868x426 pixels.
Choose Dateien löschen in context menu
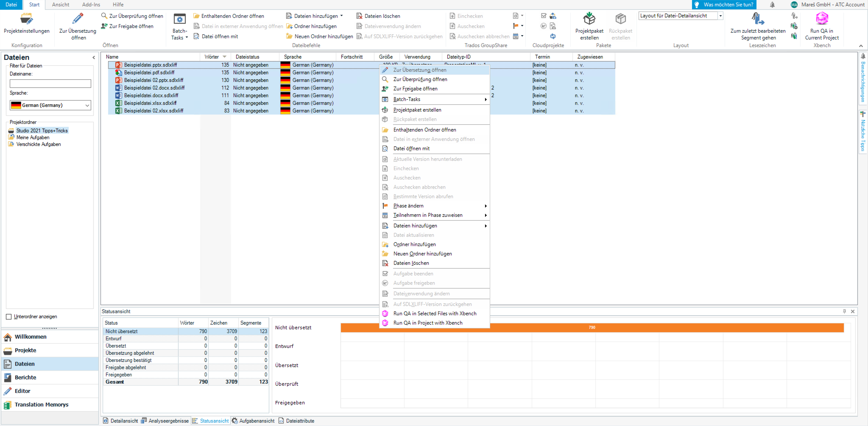[435, 263]
